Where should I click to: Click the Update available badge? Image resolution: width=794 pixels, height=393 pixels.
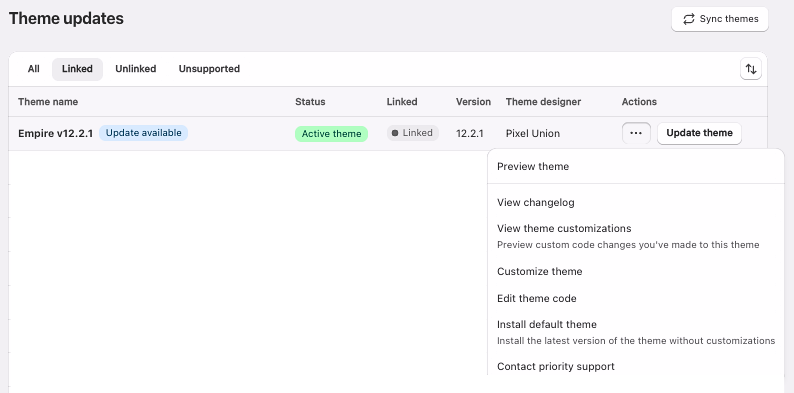pos(143,133)
